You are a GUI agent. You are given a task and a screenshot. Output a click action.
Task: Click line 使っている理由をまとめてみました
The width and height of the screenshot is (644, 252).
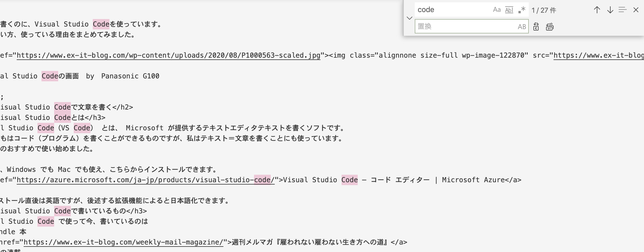pyautogui.click(x=68, y=35)
